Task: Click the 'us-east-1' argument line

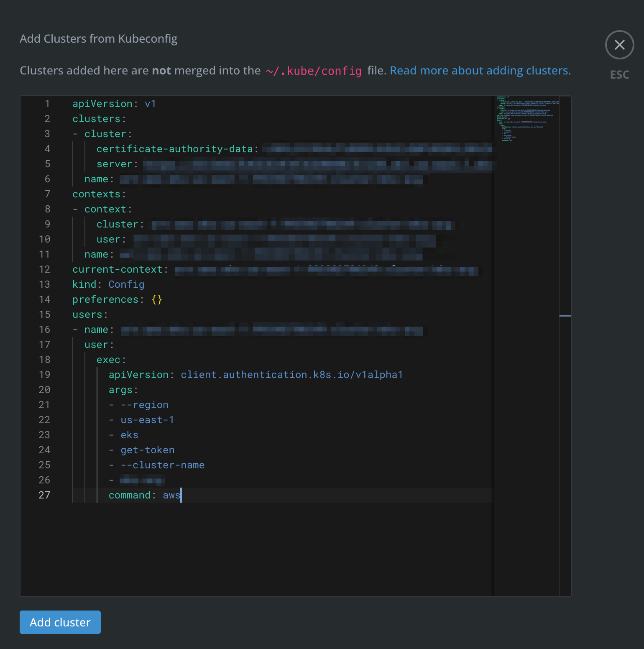Action: [x=141, y=420]
